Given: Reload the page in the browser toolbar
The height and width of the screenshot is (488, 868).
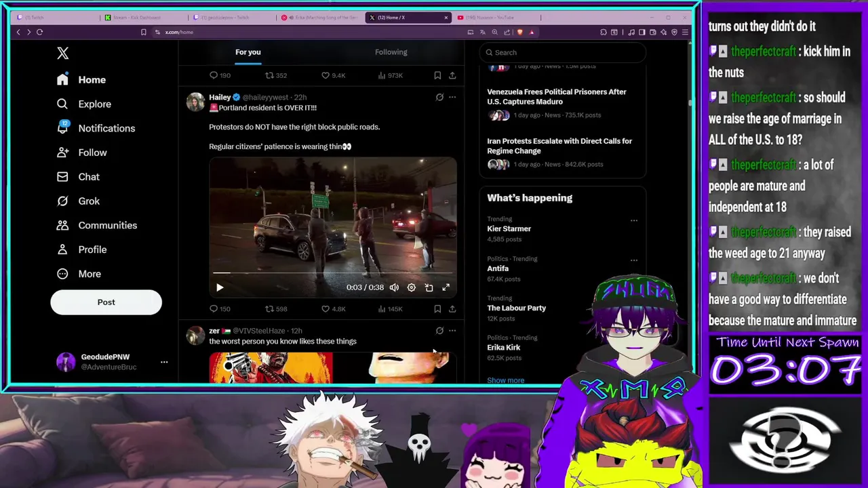Looking at the screenshot, I should (x=39, y=32).
